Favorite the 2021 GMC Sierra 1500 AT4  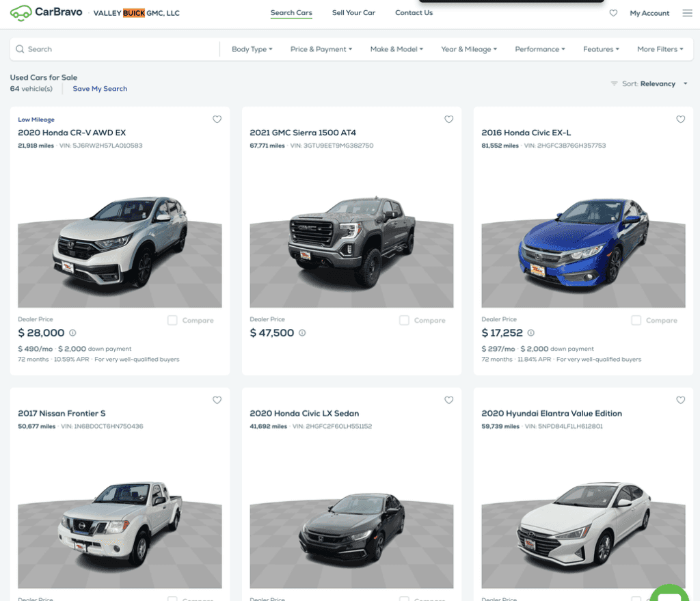pyautogui.click(x=448, y=119)
